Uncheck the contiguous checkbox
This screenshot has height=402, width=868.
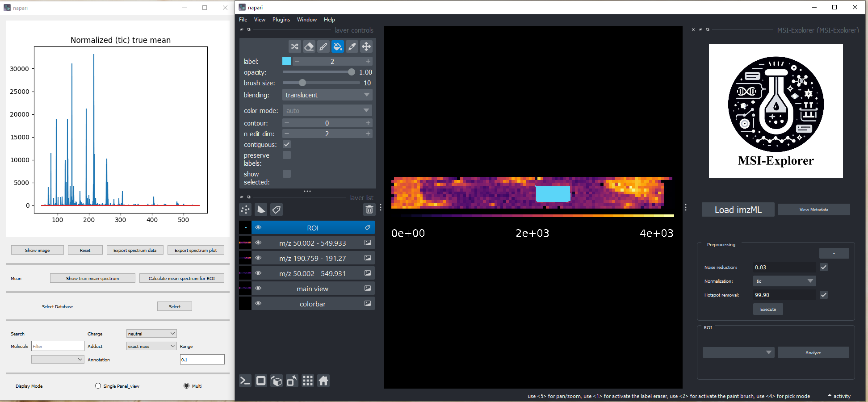coord(287,144)
